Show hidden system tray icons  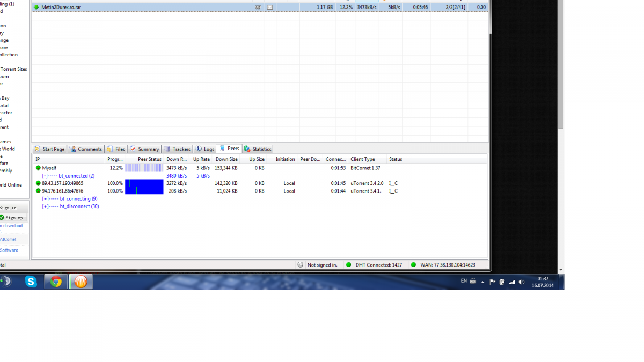(x=482, y=282)
